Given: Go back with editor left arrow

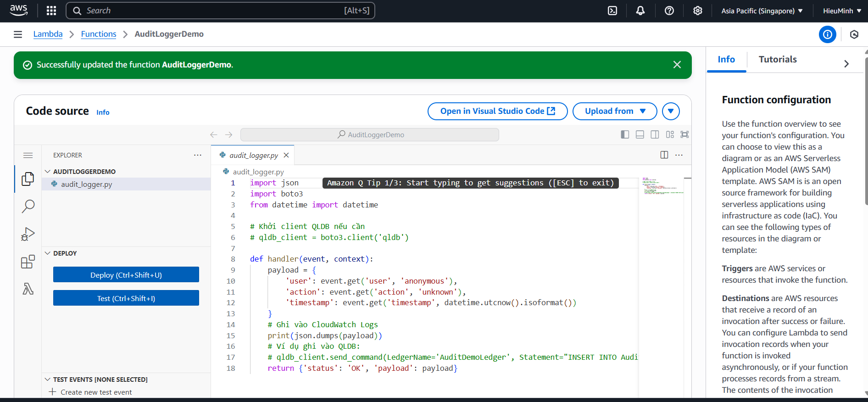Looking at the screenshot, I should pyautogui.click(x=214, y=134).
